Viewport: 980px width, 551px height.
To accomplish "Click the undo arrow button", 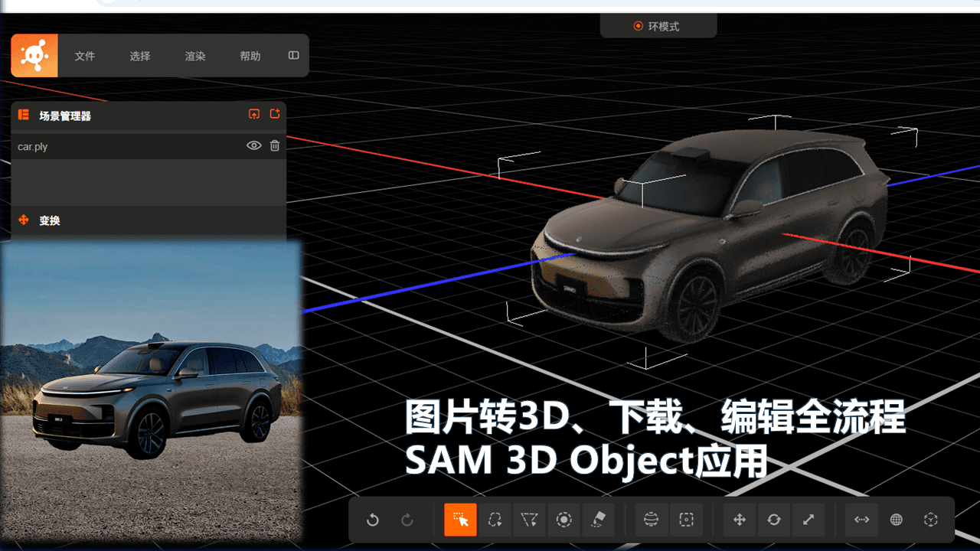I will (x=373, y=520).
